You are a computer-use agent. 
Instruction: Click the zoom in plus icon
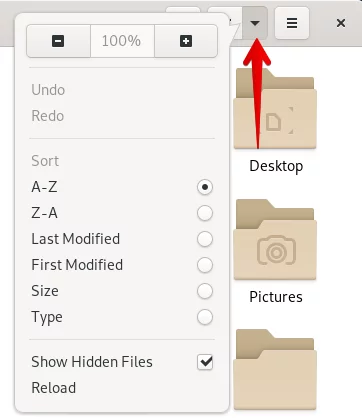coord(186,41)
